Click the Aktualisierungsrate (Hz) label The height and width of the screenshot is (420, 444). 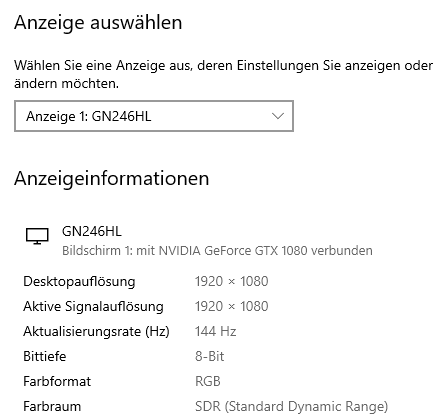96,332
